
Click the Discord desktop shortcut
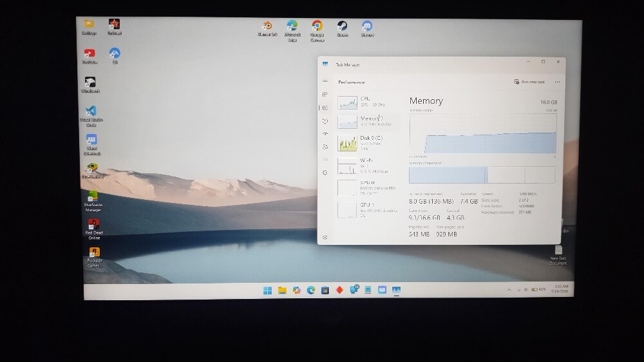click(367, 29)
